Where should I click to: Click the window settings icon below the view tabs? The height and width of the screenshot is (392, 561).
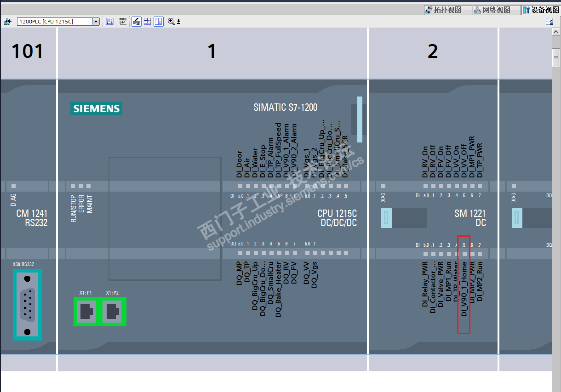549,22
